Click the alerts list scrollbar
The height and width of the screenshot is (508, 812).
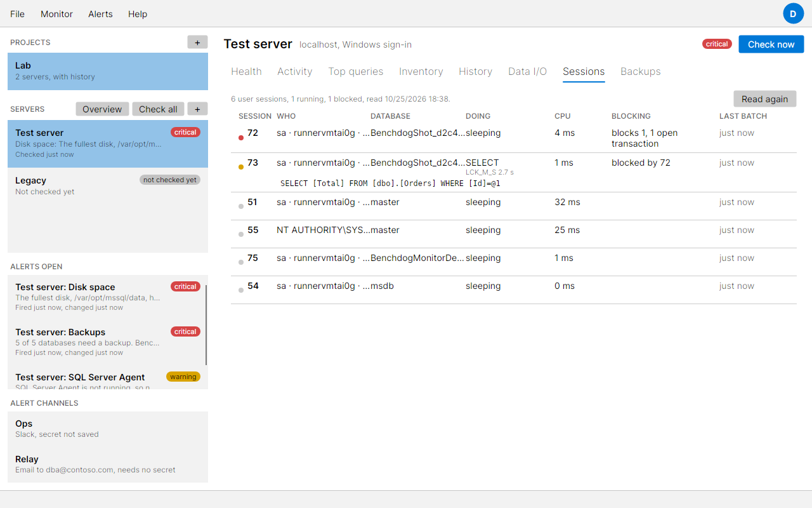click(206, 324)
